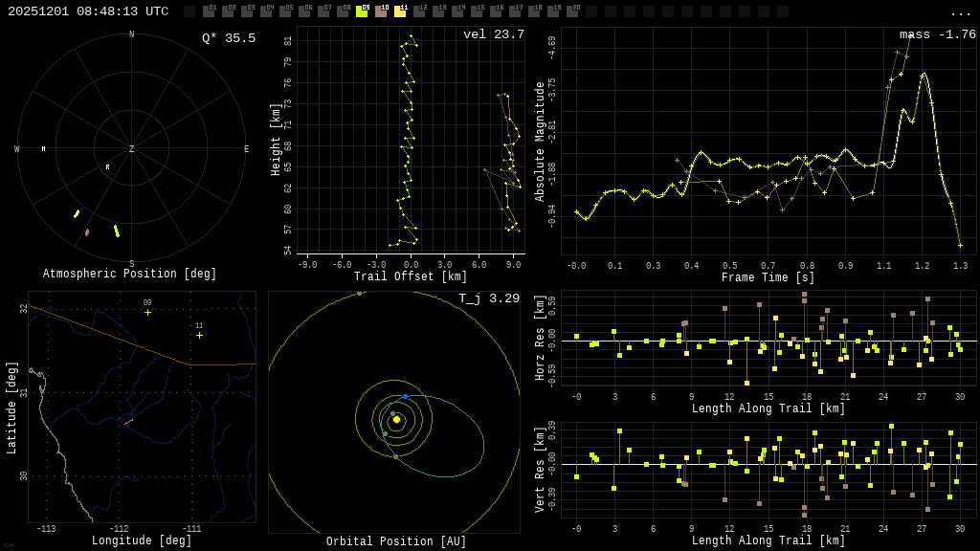980x551 pixels.
Task: Select the grey station 20 box
Action: coord(572,11)
